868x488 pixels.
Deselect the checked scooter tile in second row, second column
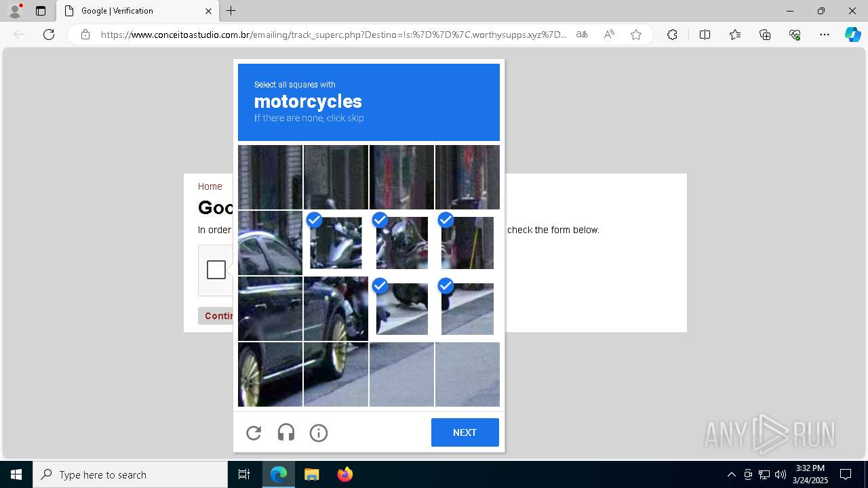pyautogui.click(x=336, y=243)
